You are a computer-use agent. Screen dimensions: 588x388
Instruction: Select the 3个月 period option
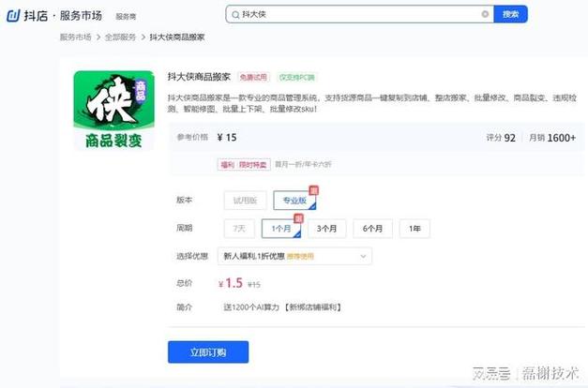326,229
